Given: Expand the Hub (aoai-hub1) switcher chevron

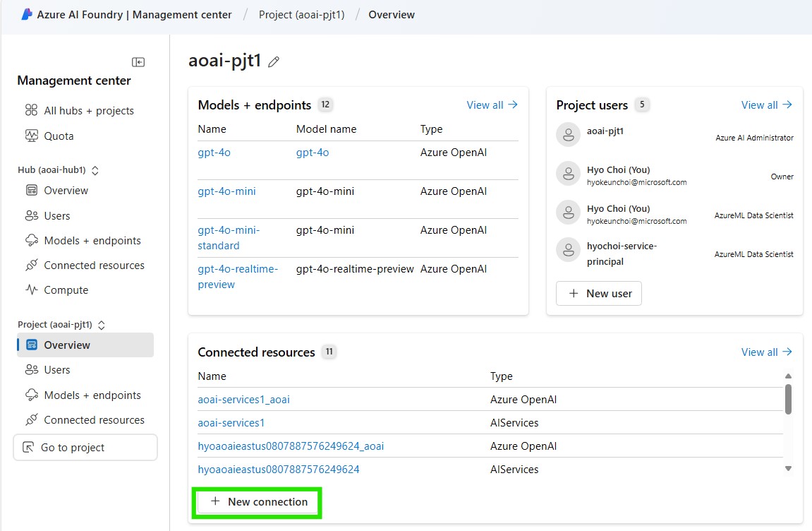Looking at the screenshot, I should coord(95,170).
